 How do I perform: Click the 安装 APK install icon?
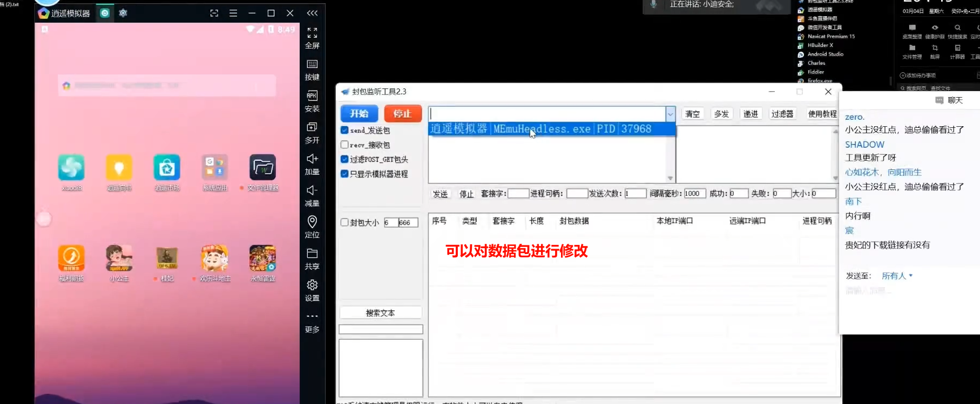[x=312, y=96]
